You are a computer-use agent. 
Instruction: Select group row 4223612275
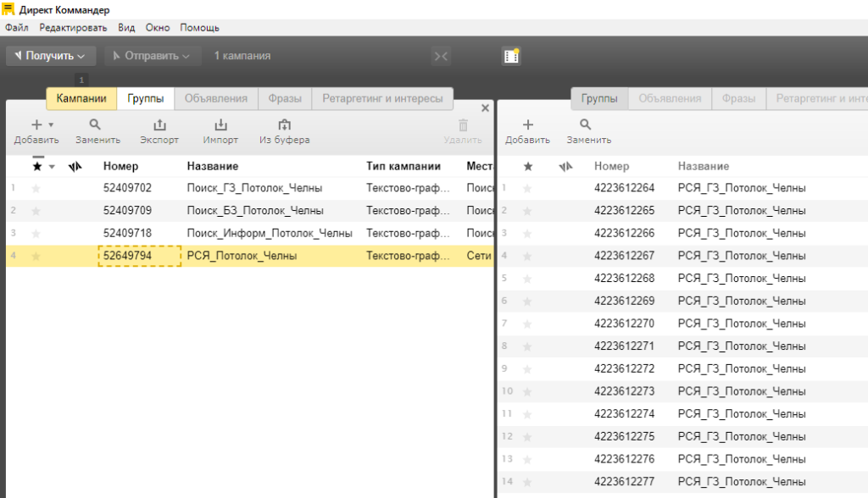point(682,436)
